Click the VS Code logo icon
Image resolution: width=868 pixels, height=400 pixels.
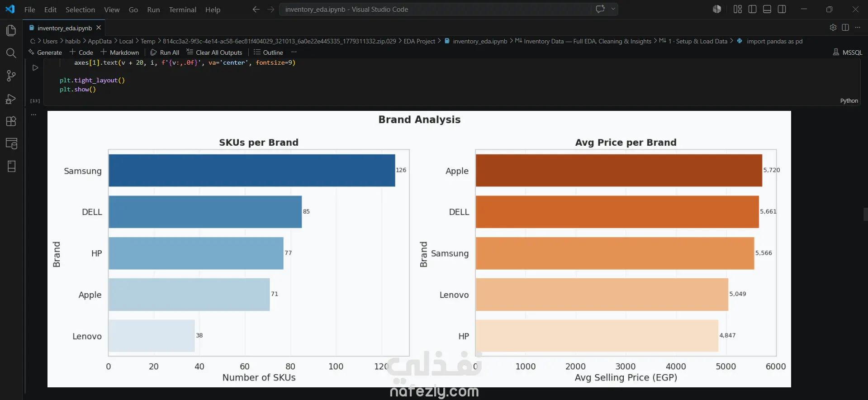(x=10, y=9)
